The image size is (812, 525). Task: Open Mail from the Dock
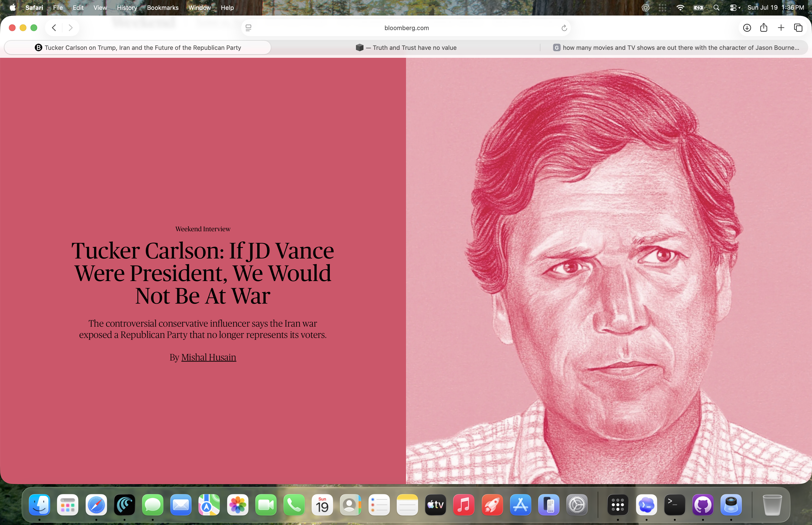tap(181, 505)
